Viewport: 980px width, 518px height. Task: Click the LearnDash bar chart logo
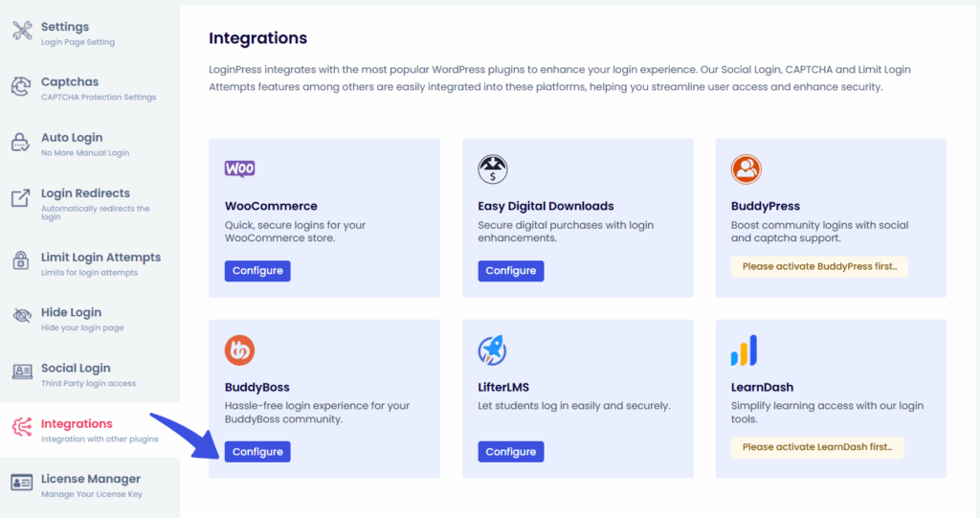744,350
